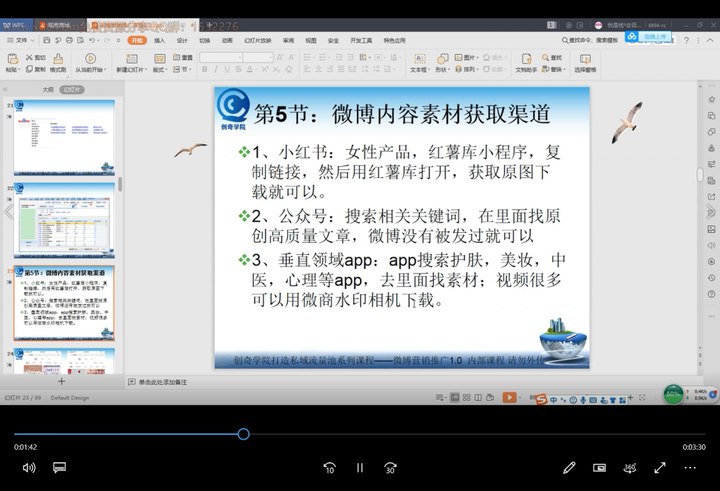Toggle bold formatting
This screenshot has width=720, height=491.
204,69
